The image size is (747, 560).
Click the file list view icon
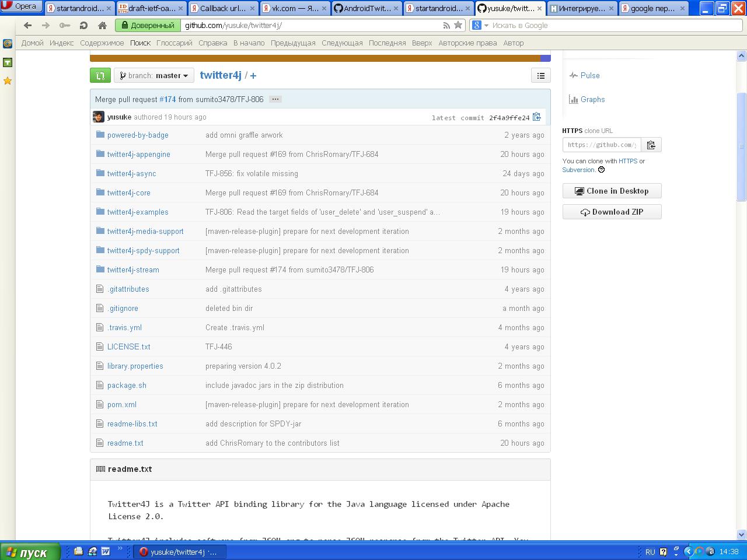pyautogui.click(x=541, y=75)
